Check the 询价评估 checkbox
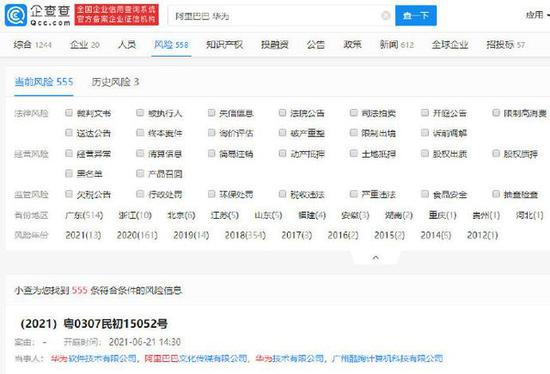This screenshot has height=374, width=550. click(x=211, y=133)
